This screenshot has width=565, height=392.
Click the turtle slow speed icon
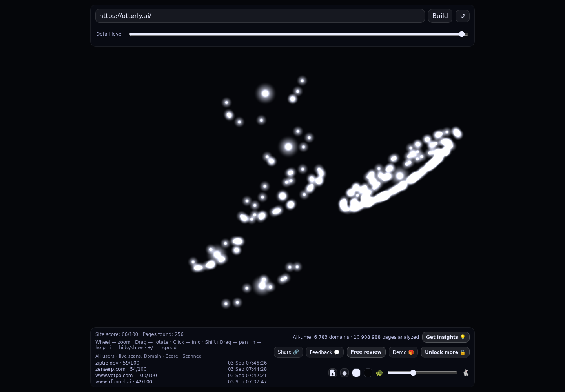(379, 373)
